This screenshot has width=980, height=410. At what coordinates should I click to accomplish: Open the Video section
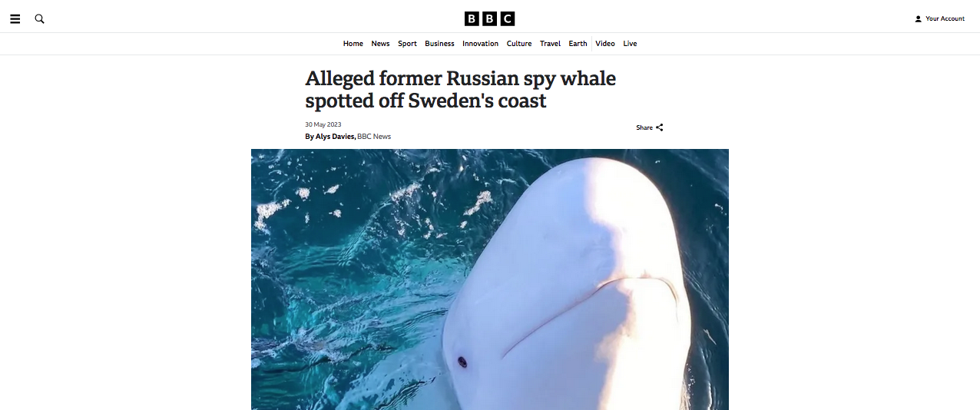click(x=605, y=44)
